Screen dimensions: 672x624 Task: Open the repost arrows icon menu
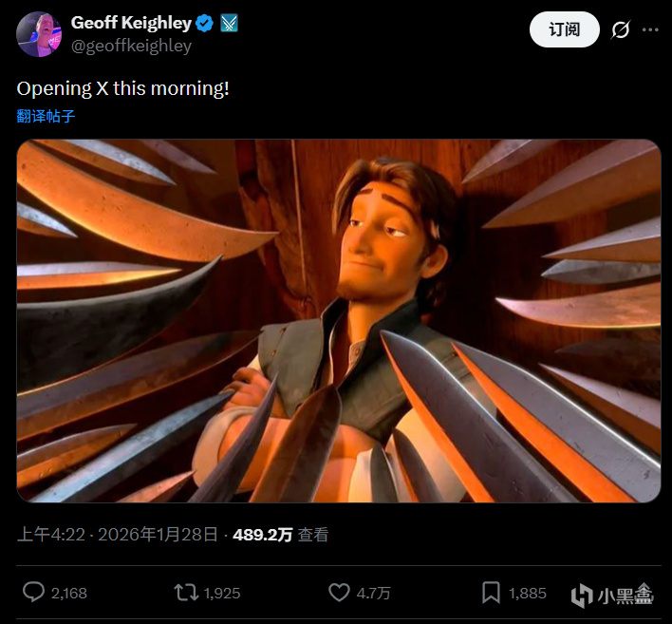coord(186,593)
